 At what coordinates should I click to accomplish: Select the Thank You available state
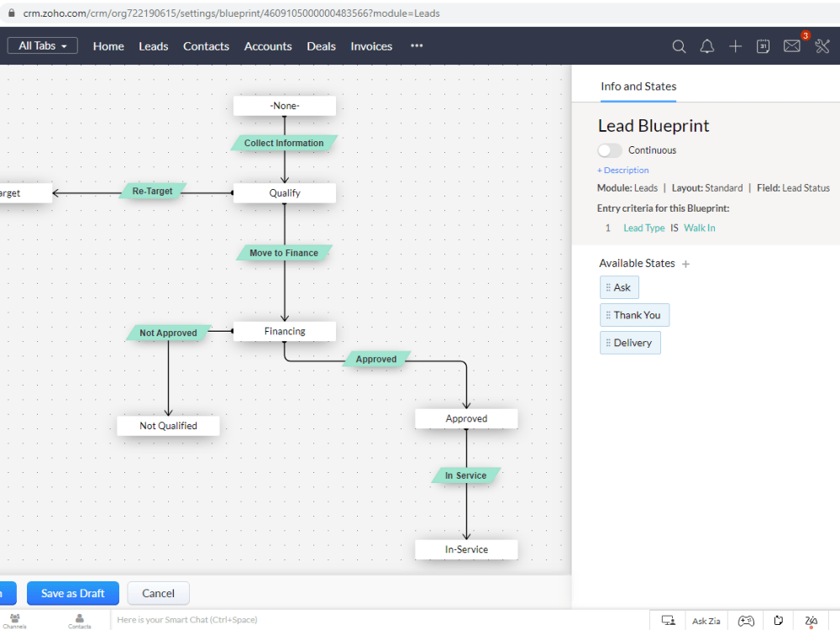(x=635, y=315)
